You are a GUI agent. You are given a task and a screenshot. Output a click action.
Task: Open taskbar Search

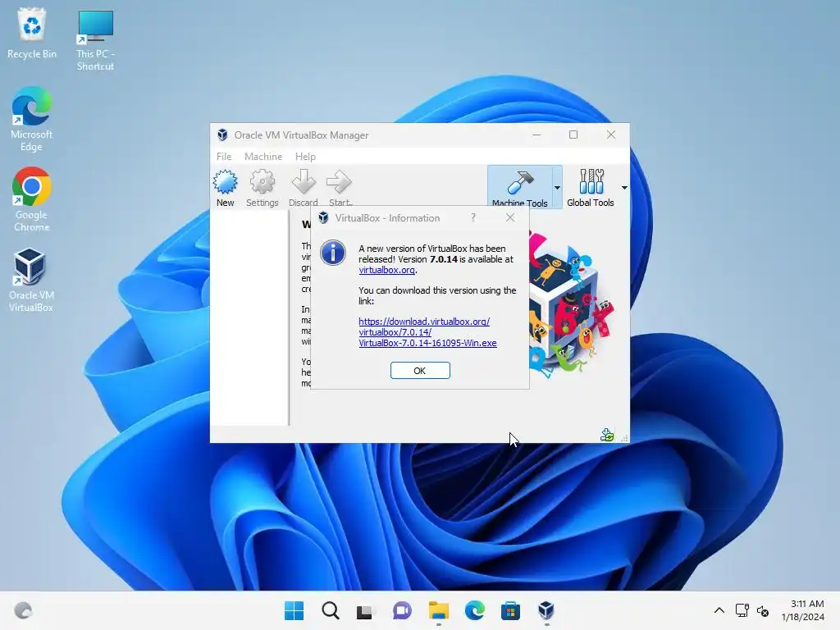[x=330, y=610]
